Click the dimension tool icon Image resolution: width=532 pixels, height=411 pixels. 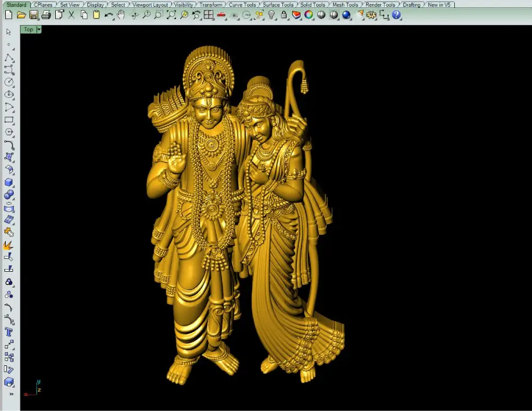(x=384, y=15)
